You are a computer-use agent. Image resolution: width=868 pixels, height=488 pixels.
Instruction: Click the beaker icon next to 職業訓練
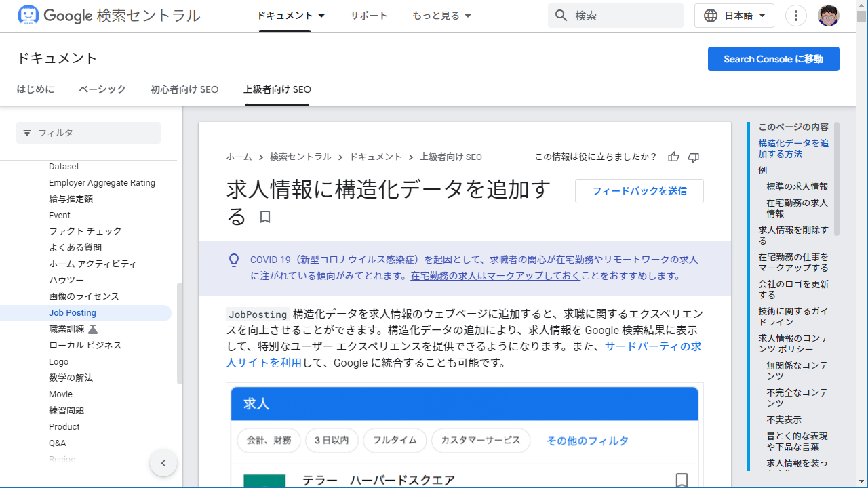[93, 329]
